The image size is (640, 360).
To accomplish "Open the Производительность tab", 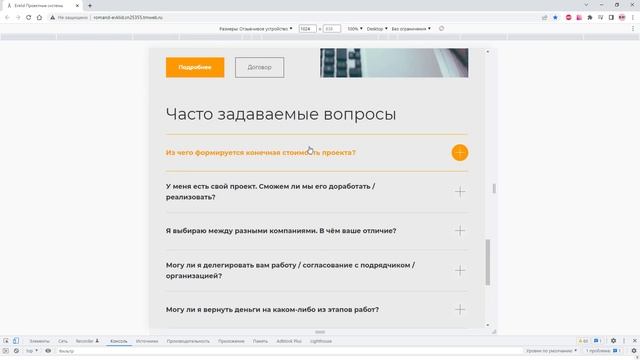I will [x=188, y=341].
